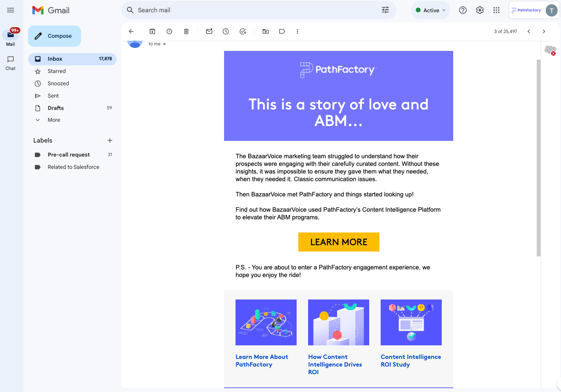The width and height of the screenshot is (561, 392).
Task: Toggle search filter options in the search bar
Action: 385,10
